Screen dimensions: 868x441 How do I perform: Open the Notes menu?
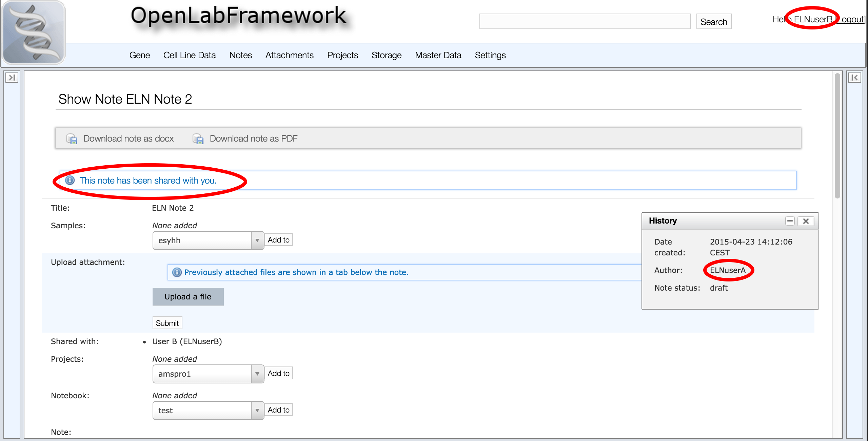click(240, 55)
